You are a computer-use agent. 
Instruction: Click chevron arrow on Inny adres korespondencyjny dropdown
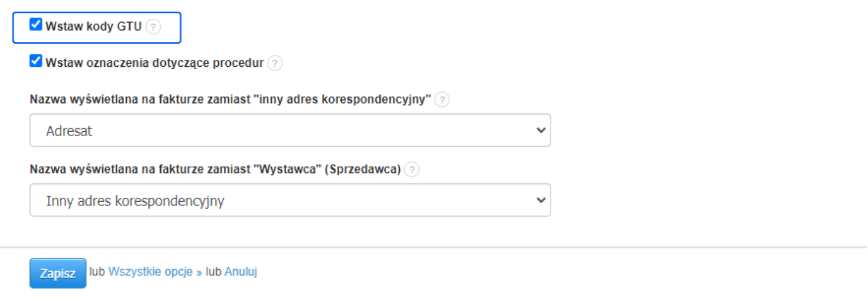(x=540, y=200)
